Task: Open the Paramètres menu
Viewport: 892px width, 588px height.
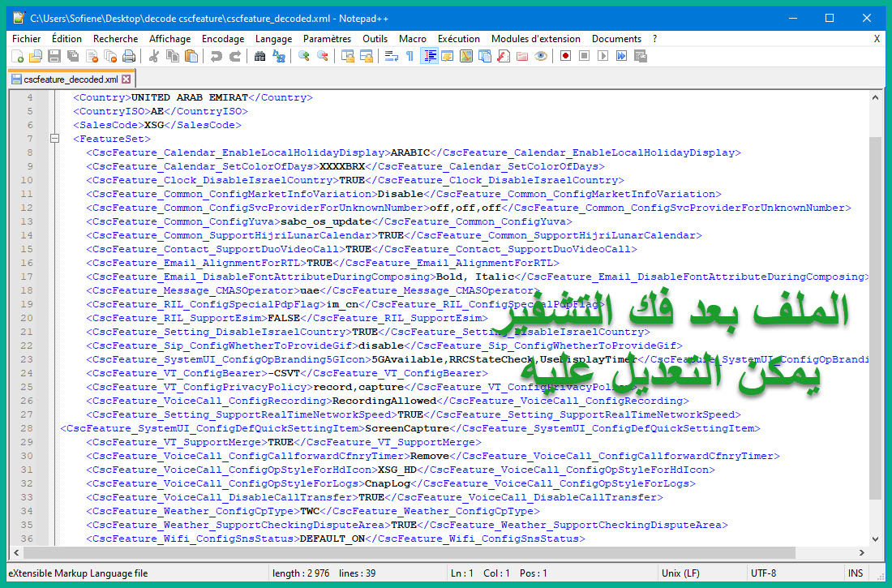Action: coord(327,39)
